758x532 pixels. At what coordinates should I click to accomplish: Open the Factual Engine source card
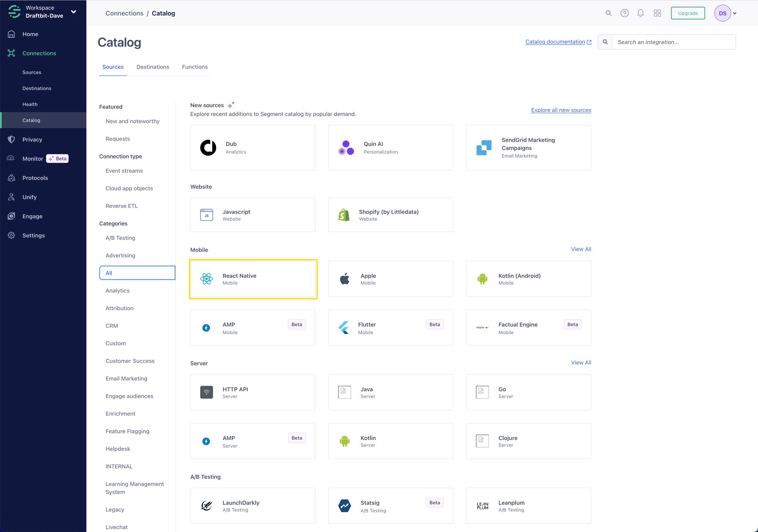coord(528,328)
